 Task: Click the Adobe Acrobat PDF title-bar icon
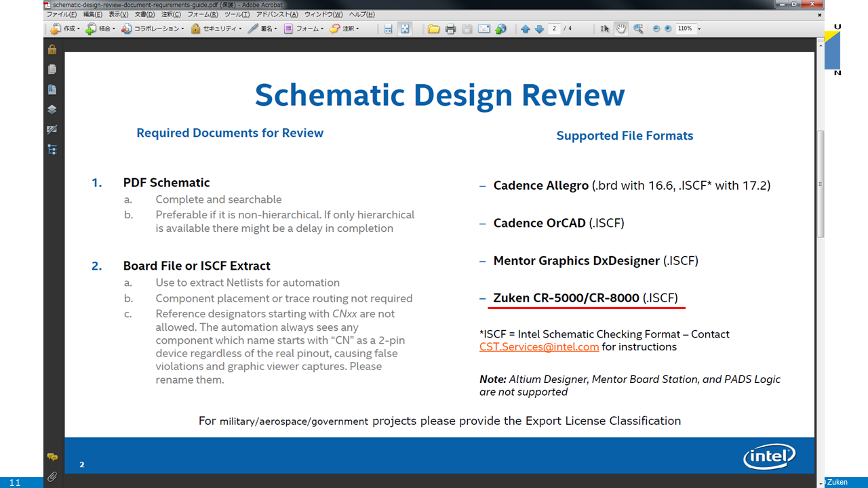coord(47,5)
